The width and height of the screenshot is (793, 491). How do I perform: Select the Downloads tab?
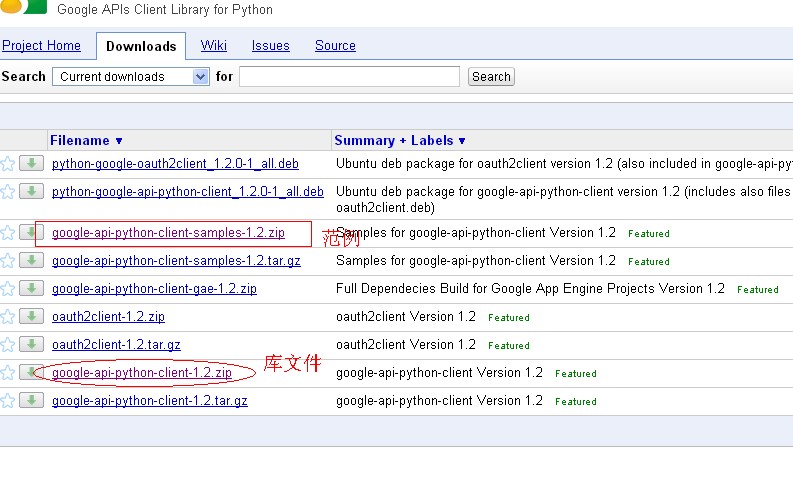141,47
